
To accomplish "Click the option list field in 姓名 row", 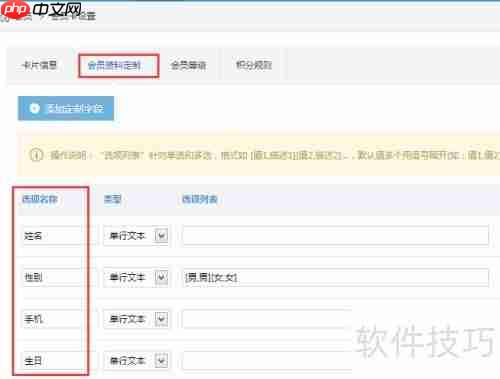I will coord(335,236).
